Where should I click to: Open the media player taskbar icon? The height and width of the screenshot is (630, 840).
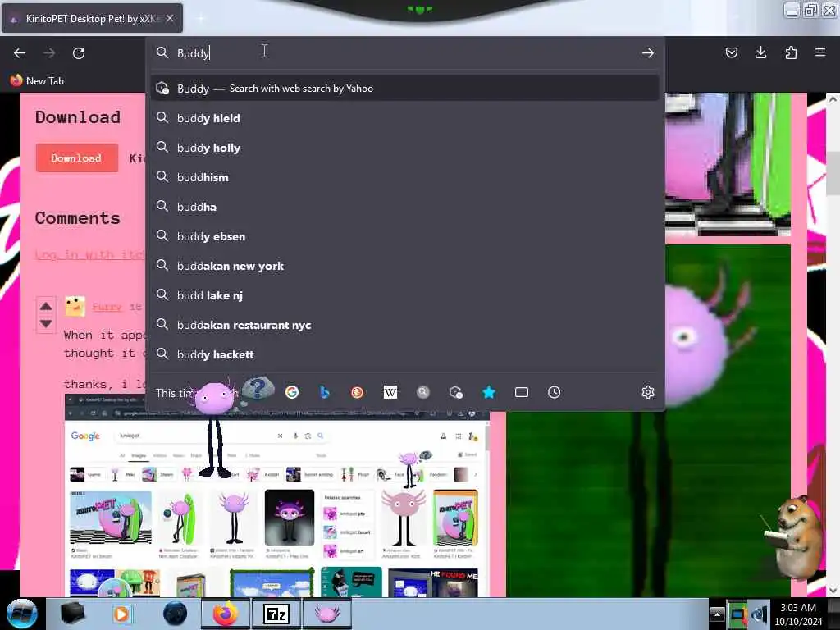[123, 614]
